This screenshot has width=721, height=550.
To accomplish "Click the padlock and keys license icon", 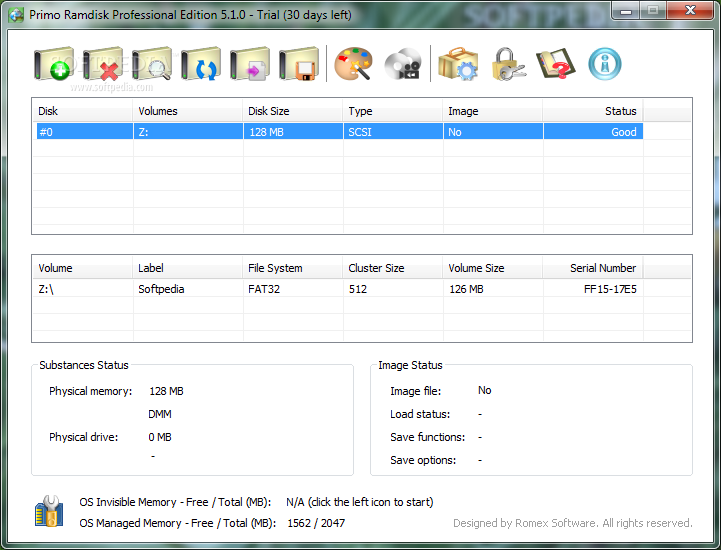I will pyautogui.click(x=509, y=64).
